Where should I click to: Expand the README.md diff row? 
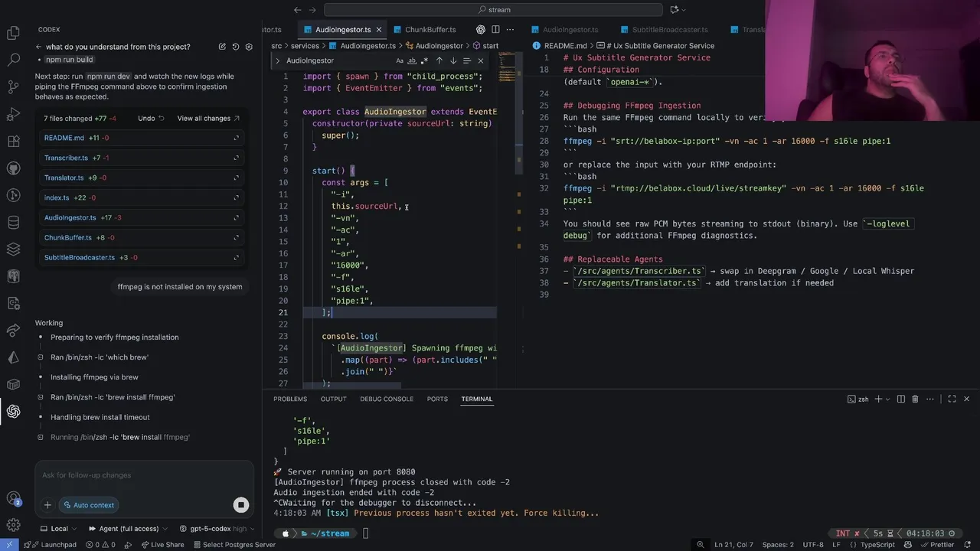coord(236,138)
